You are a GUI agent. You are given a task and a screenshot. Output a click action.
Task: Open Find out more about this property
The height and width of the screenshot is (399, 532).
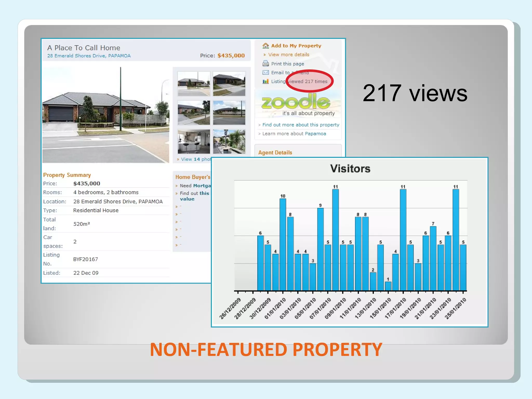click(301, 125)
